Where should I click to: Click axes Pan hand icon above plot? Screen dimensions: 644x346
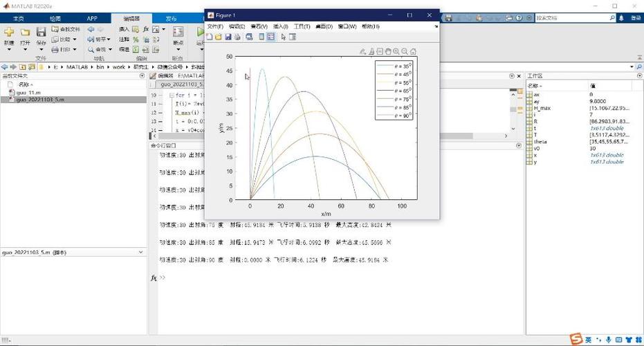pyautogui.click(x=388, y=51)
